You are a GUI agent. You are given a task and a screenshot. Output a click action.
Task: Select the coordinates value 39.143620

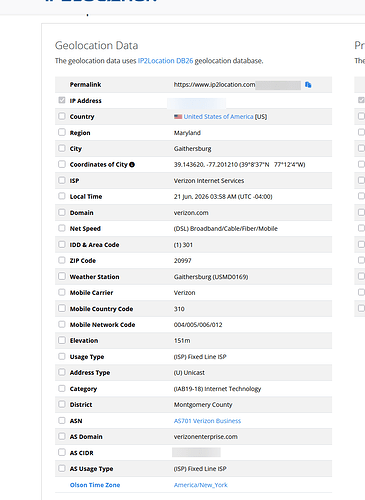click(x=239, y=165)
